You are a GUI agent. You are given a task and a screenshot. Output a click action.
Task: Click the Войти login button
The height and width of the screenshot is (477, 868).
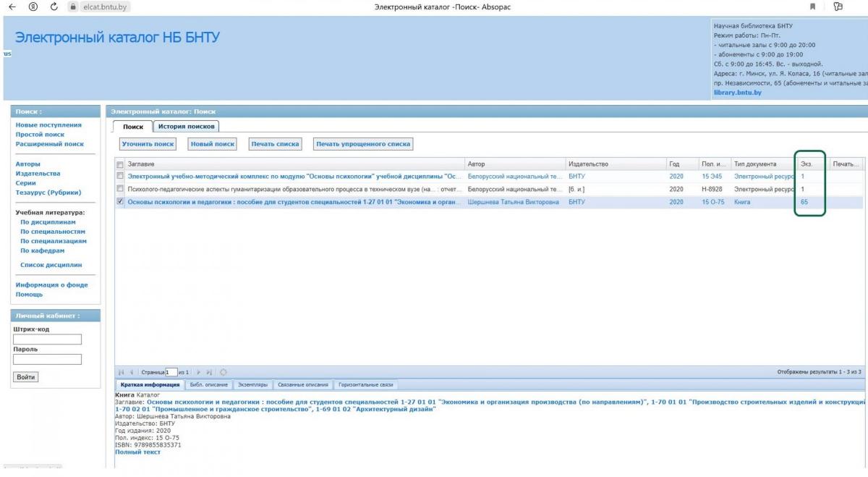[x=26, y=377]
